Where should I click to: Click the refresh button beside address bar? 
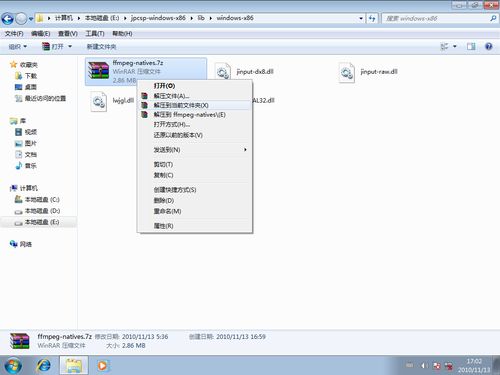click(x=372, y=19)
